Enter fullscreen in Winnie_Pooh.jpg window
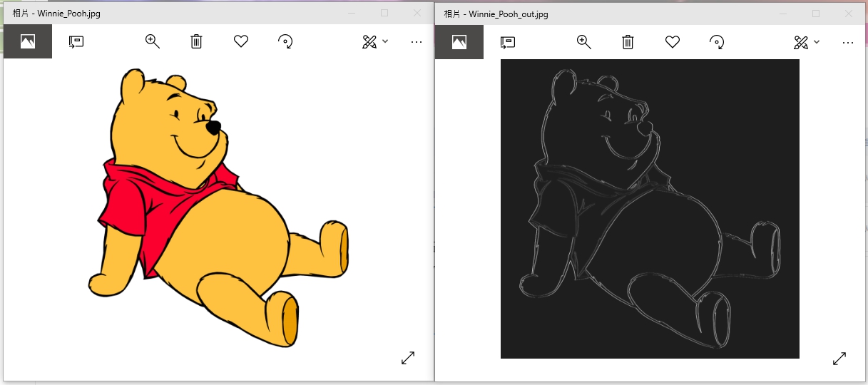 point(408,359)
